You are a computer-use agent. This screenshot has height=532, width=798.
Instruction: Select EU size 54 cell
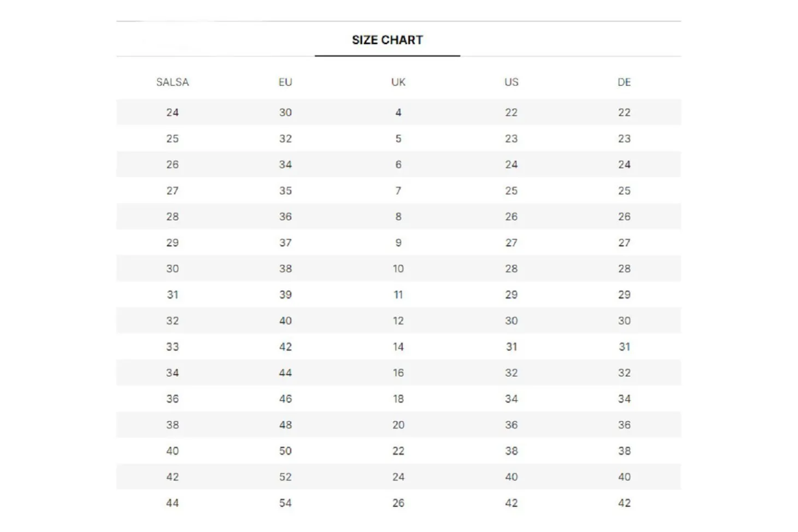(x=285, y=503)
